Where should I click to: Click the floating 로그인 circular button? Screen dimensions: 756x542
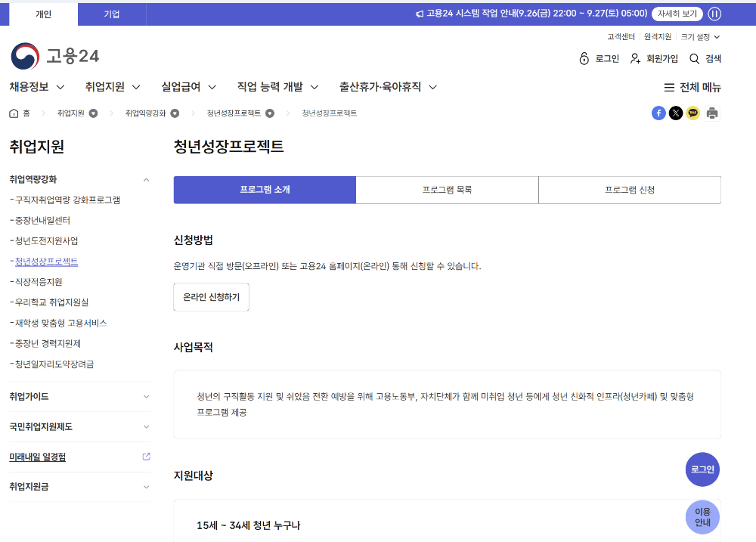point(702,469)
